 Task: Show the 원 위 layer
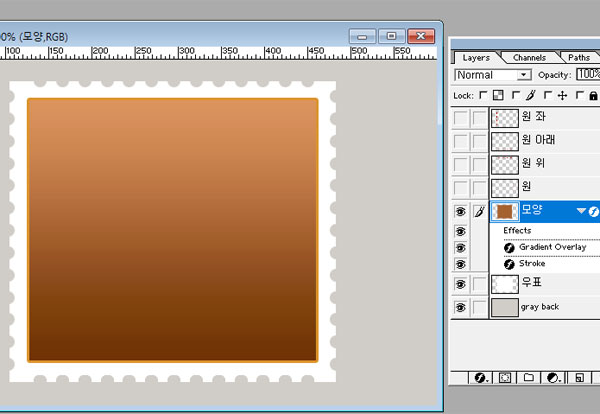tap(460, 165)
